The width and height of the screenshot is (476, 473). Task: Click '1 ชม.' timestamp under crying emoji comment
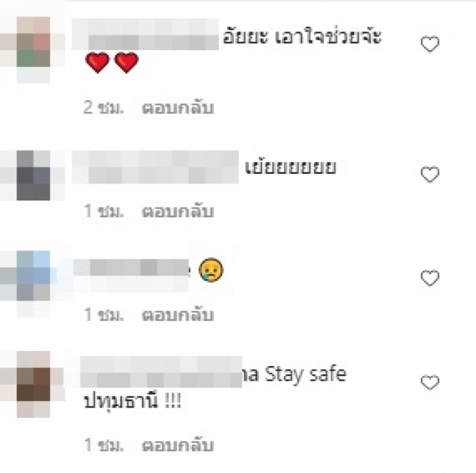(x=104, y=315)
